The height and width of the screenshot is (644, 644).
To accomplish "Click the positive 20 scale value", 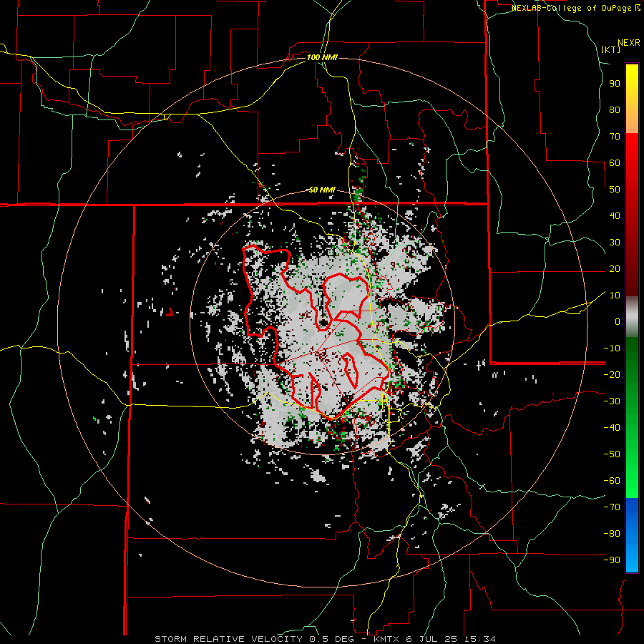I will coord(615,268).
